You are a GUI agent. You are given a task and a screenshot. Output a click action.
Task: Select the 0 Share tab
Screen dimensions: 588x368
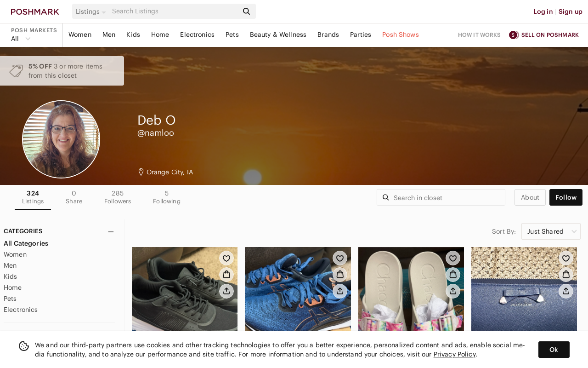click(x=74, y=197)
